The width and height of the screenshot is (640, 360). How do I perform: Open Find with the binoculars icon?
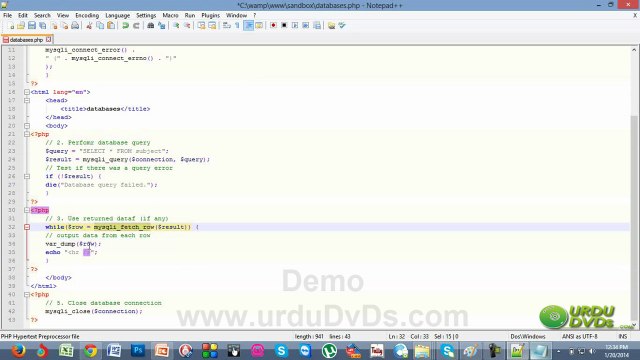coord(151,26)
